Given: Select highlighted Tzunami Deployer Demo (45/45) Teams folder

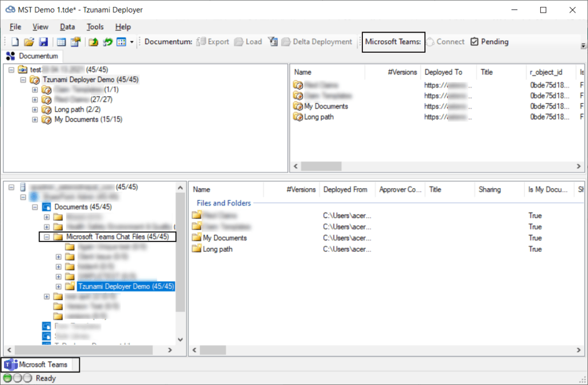Looking at the screenshot, I should point(126,286).
